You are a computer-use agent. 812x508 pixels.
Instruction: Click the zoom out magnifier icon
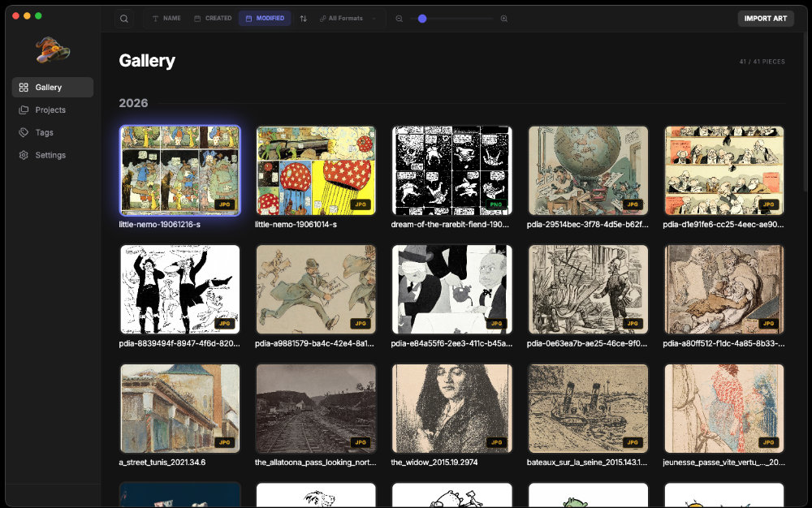[400, 19]
